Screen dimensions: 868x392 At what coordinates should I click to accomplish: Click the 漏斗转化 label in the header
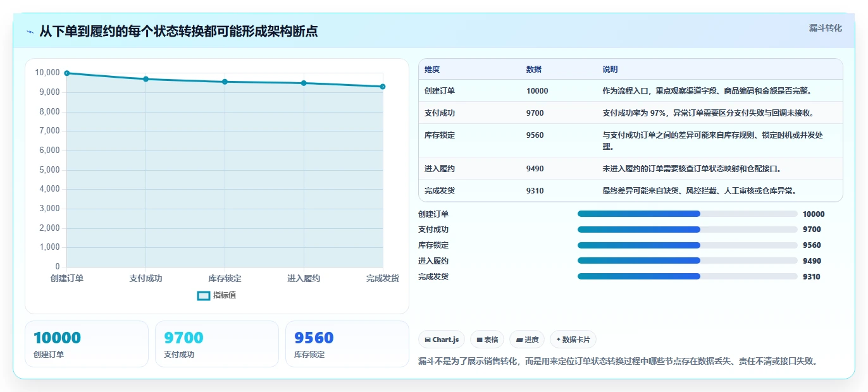(x=825, y=28)
